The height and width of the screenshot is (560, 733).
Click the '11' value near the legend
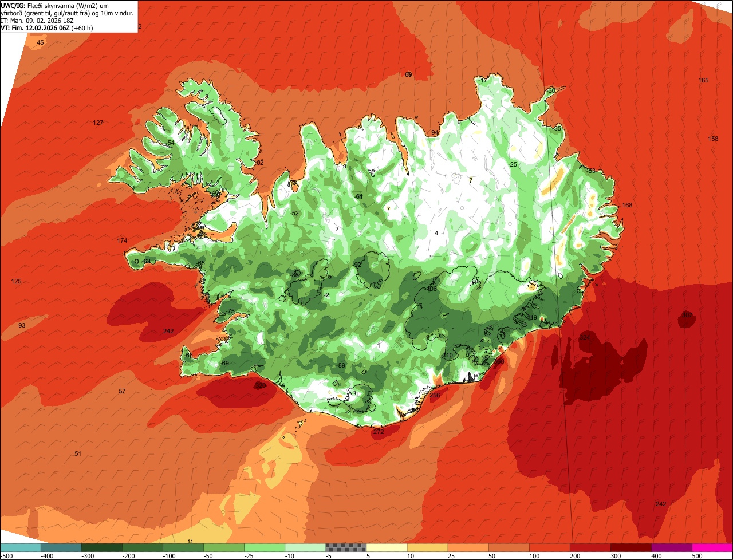coord(191,542)
